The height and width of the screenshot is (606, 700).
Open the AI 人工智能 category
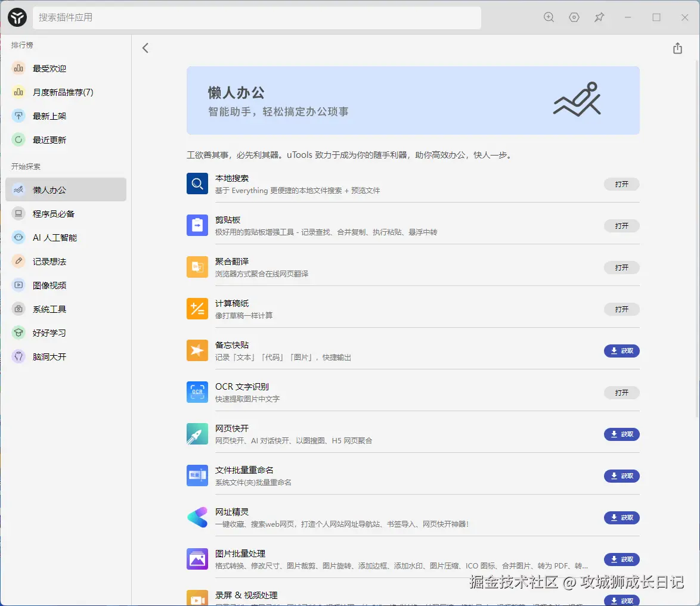coord(66,237)
